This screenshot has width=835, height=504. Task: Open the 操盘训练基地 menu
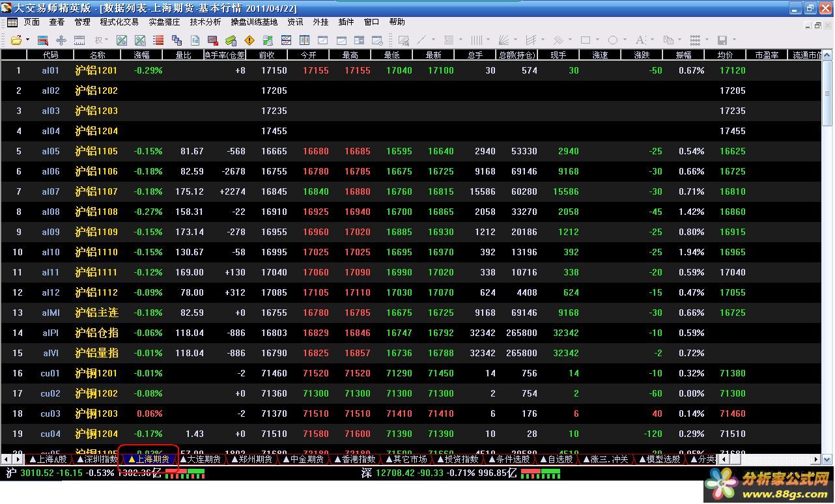254,22
